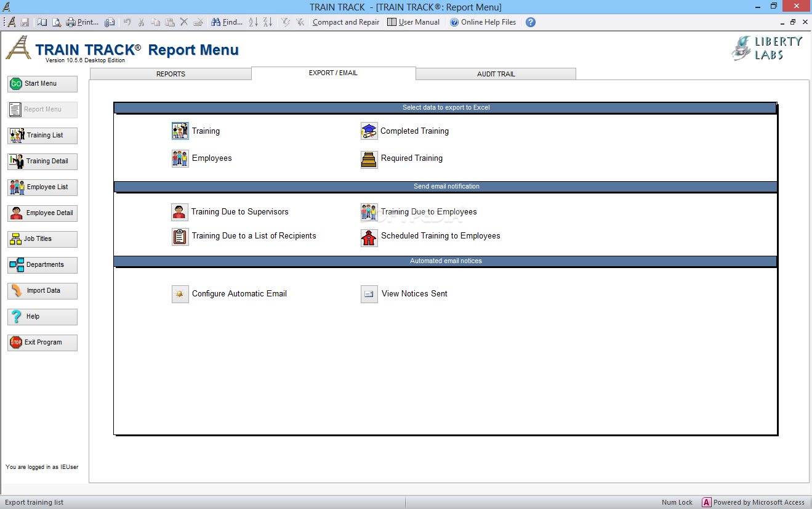Click the Filter by Selection funnel icon

pyautogui.click(x=286, y=22)
